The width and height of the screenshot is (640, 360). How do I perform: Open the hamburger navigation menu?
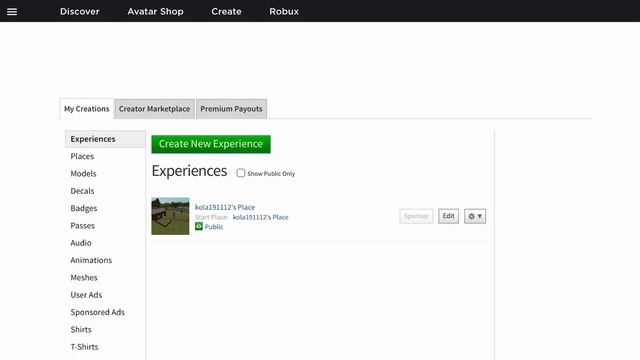(x=12, y=11)
